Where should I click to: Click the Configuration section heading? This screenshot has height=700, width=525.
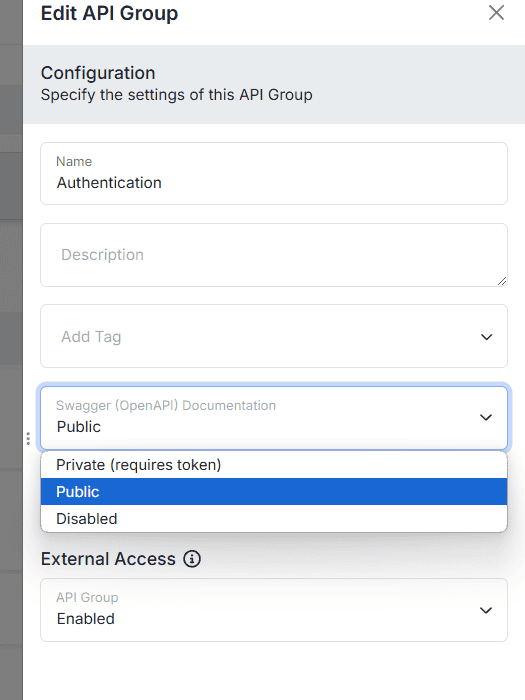[x=98, y=73]
